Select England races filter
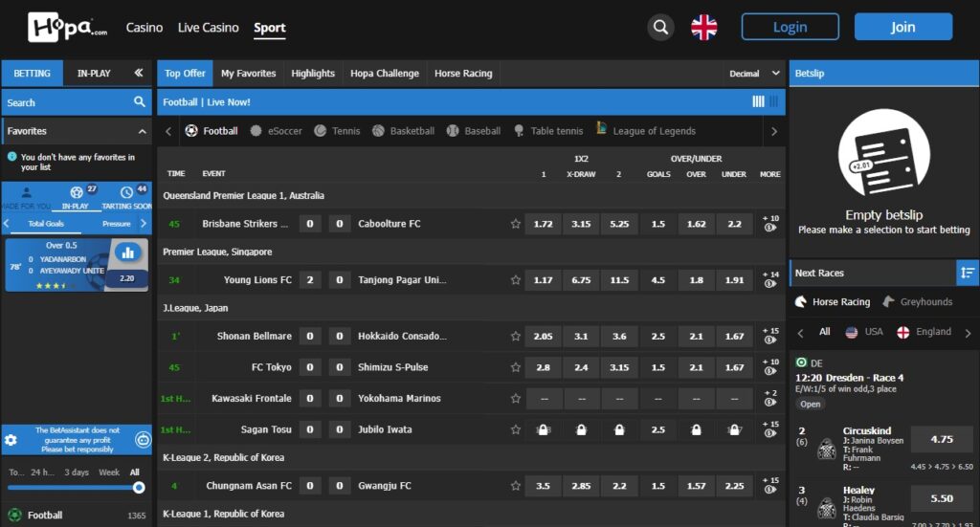The image size is (980, 527). (924, 332)
